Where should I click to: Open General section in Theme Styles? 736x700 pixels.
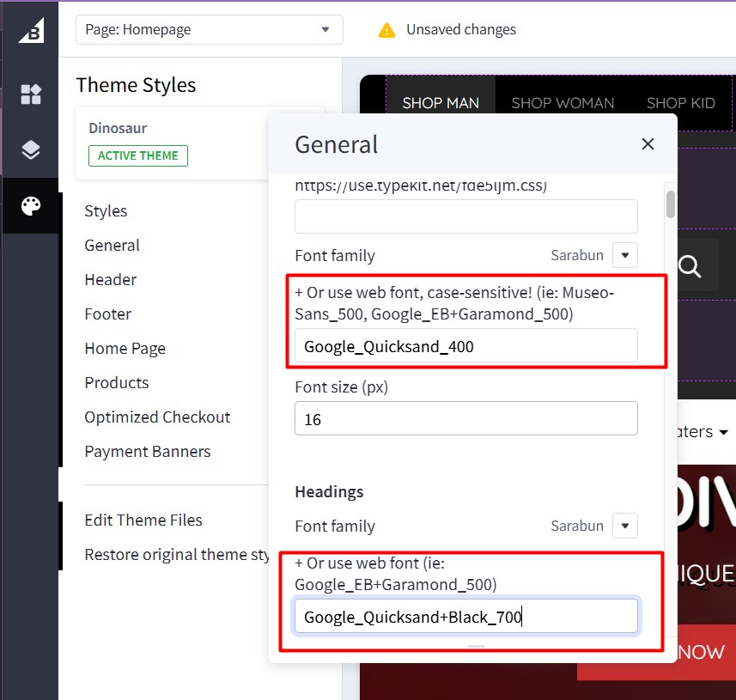pyautogui.click(x=113, y=245)
